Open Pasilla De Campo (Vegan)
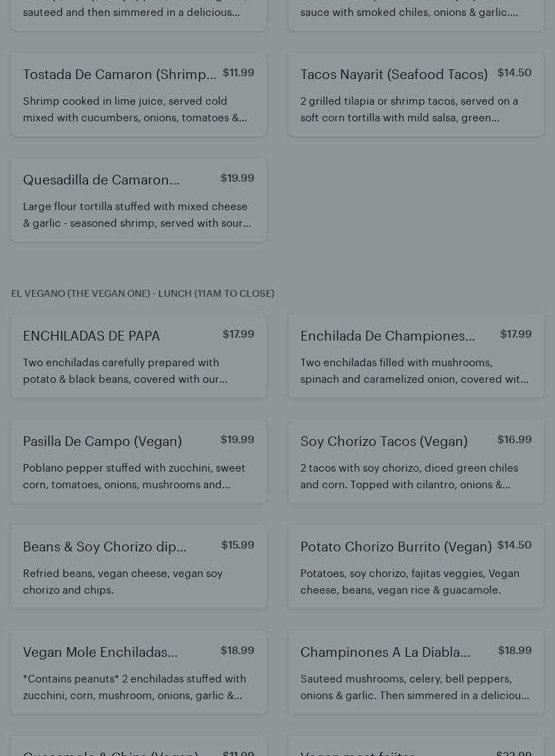The image size is (555, 756). point(102,442)
